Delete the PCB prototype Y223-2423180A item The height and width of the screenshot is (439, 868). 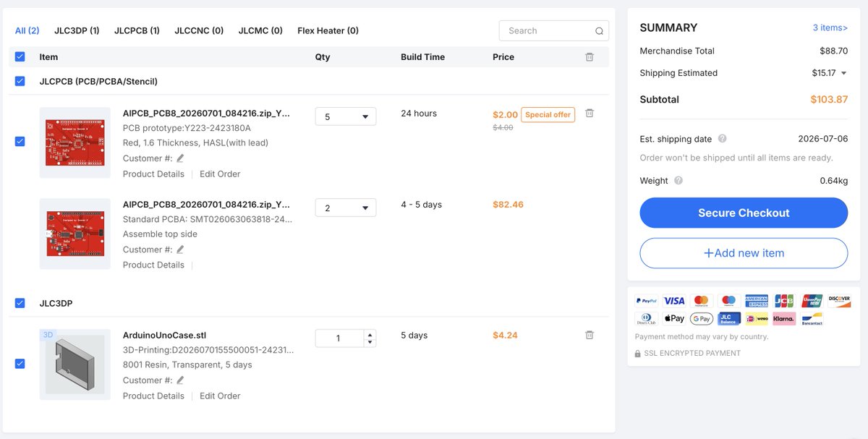click(590, 113)
